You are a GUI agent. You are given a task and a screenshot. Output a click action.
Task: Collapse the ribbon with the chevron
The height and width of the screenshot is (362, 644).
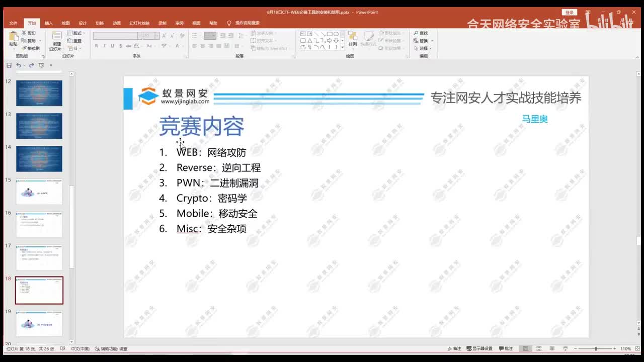(x=638, y=56)
